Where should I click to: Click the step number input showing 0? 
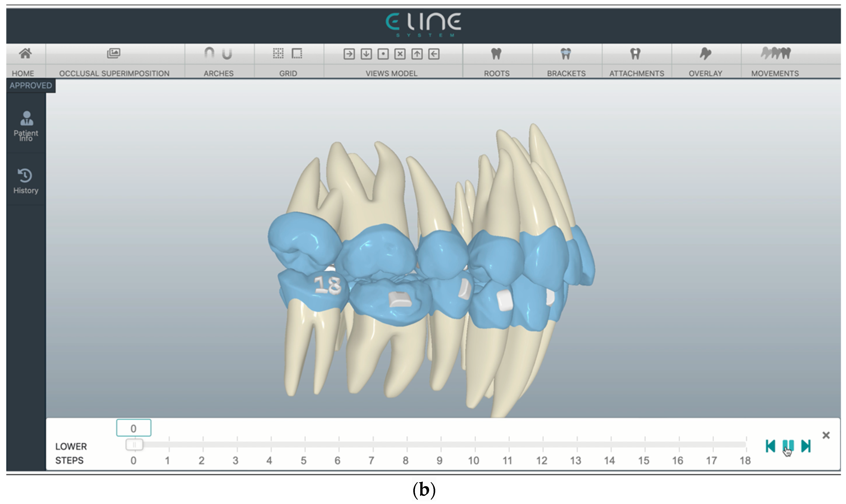tap(134, 428)
